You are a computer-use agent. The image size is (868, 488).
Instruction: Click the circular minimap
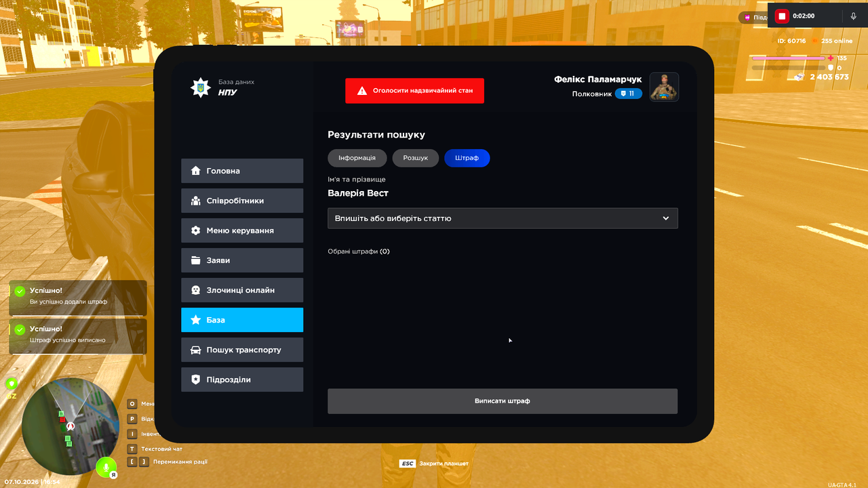point(71,426)
